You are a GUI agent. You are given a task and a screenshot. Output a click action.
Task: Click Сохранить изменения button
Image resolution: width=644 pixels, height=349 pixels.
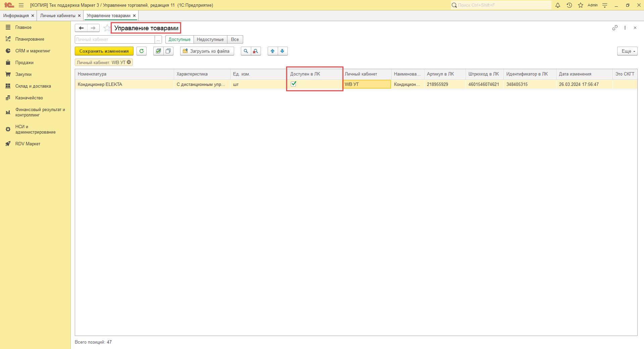(x=104, y=51)
